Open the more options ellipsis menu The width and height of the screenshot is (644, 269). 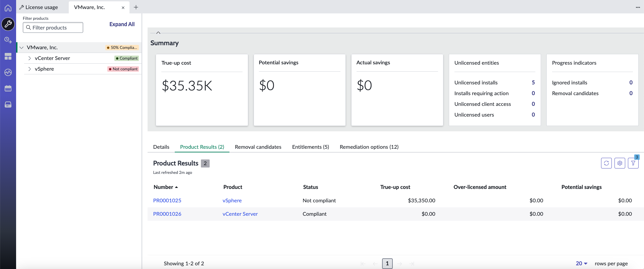coord(638,7)
